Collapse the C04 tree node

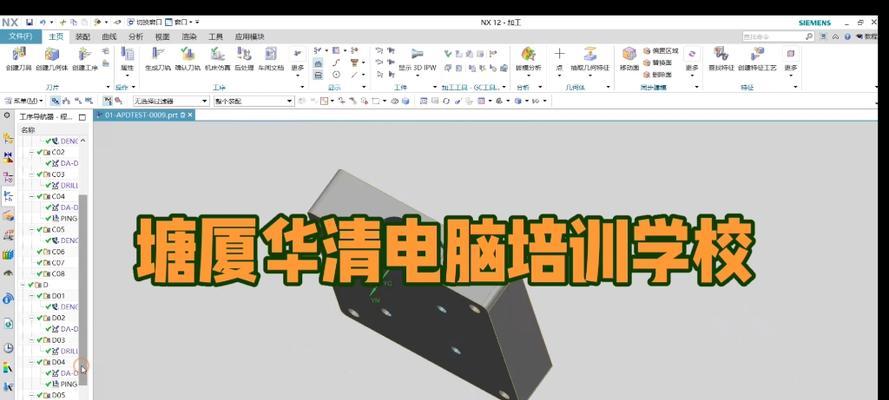tap(32, 197)
